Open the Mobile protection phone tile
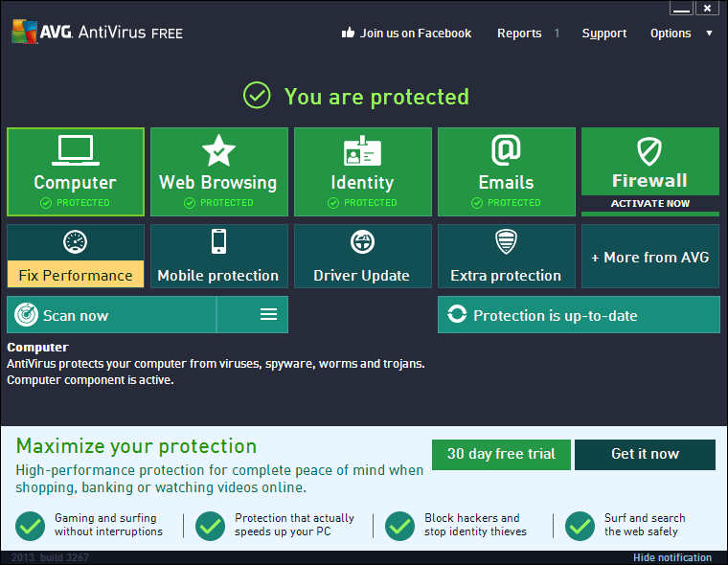728x565 pixels. click(x=218, y=256)
